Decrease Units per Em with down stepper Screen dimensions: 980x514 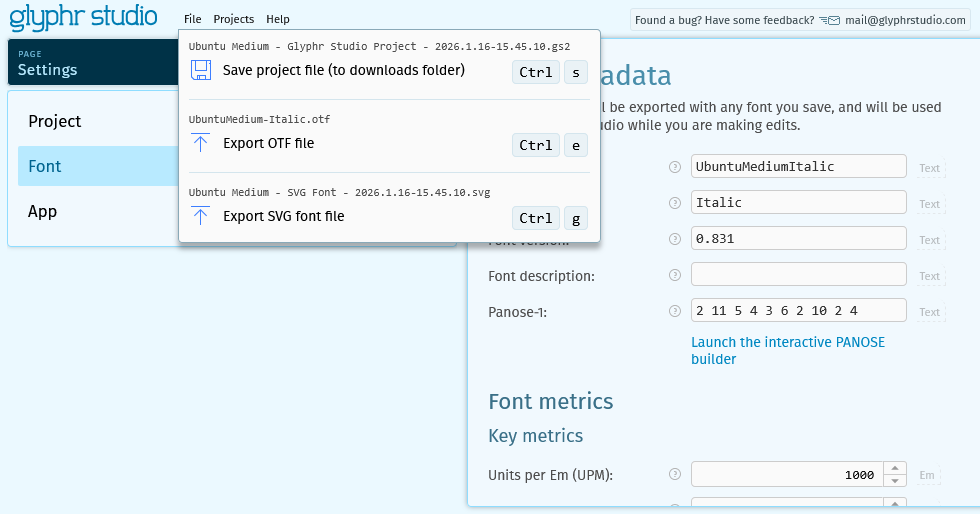[x=895, y=480]
